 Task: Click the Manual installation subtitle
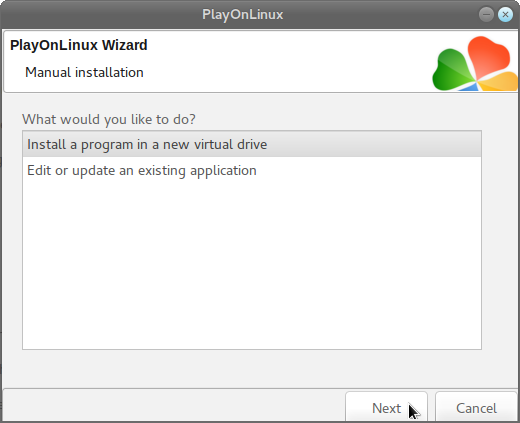pyautogui.click(x=84, y=72)
